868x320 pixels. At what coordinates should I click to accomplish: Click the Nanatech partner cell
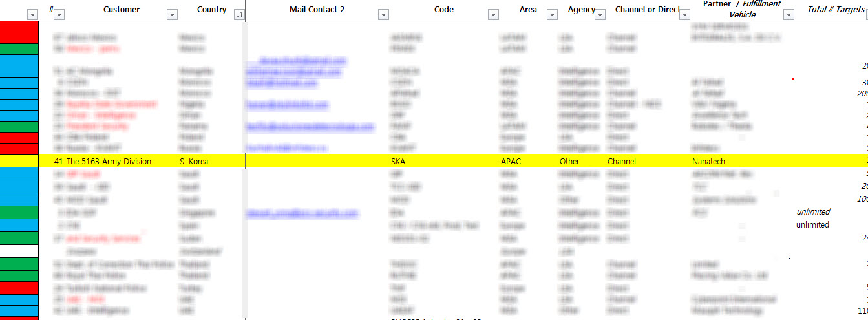pyautogui.click(x=708, y=161)
